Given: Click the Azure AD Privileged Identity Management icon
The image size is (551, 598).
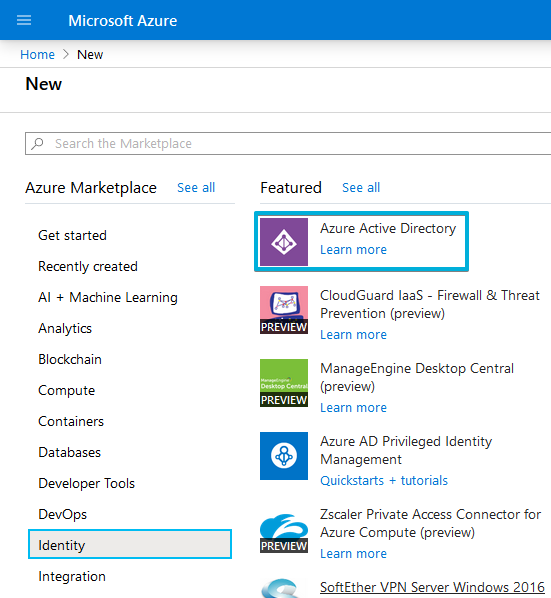Looking at the screenshot, I should click(x=284, y=456).
